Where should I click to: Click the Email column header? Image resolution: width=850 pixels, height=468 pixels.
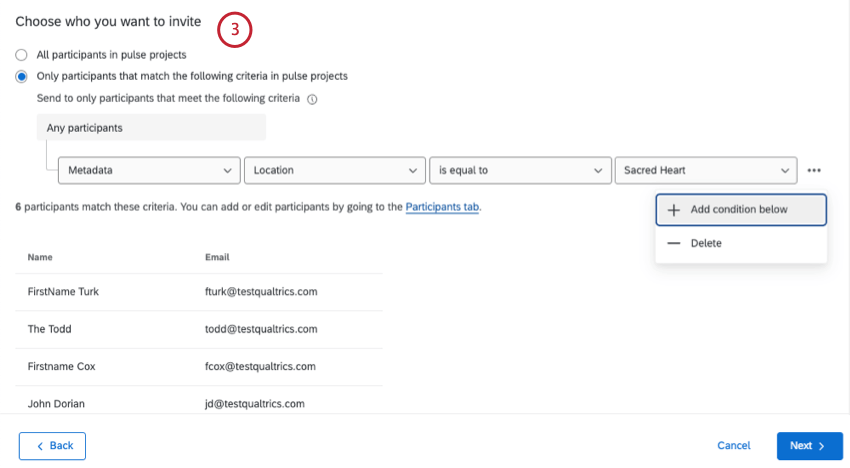217,257
